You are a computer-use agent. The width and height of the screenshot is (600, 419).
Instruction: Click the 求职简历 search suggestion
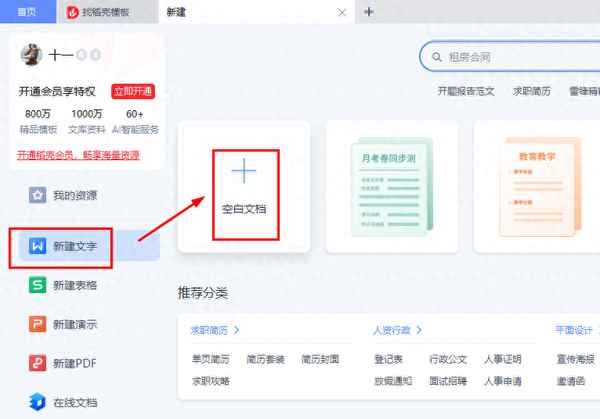pos(532,91)
